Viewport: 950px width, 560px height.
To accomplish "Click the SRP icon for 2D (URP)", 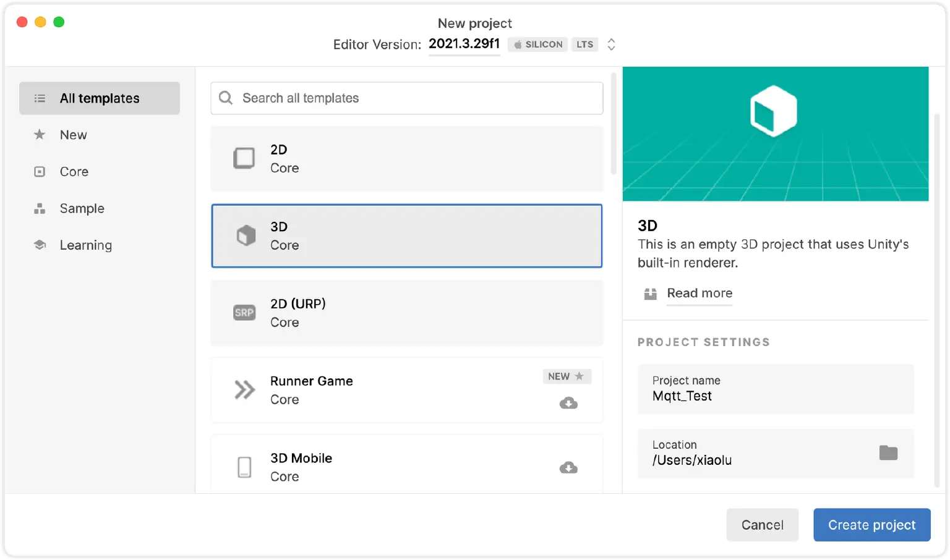I will tap(244, 313).
